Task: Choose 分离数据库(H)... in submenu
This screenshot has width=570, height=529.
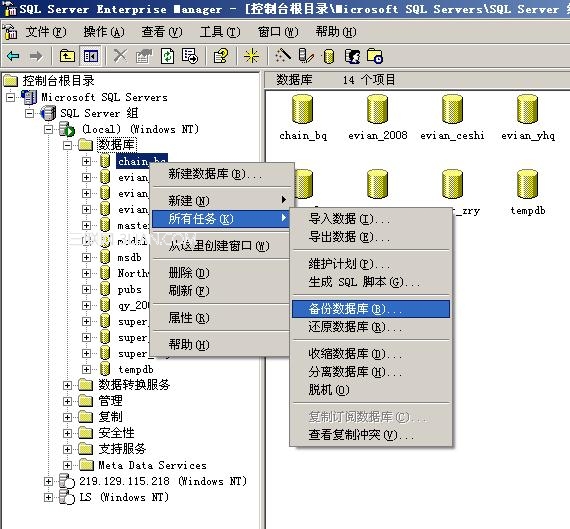Action: coord(371,372)
